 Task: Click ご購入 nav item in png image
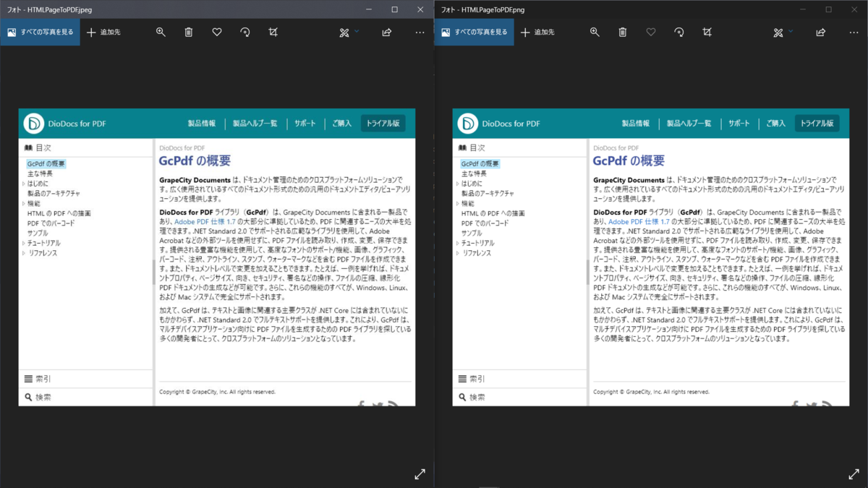[x=776, y=124]
